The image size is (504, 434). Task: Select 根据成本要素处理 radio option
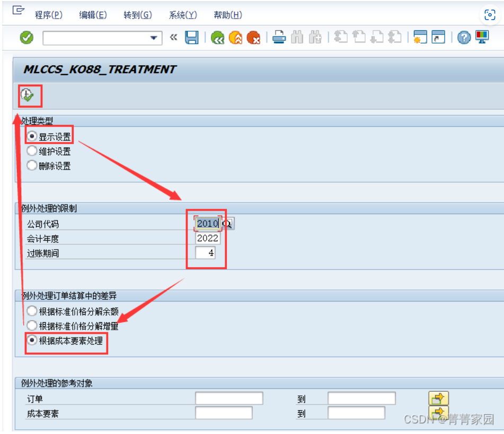32,340
